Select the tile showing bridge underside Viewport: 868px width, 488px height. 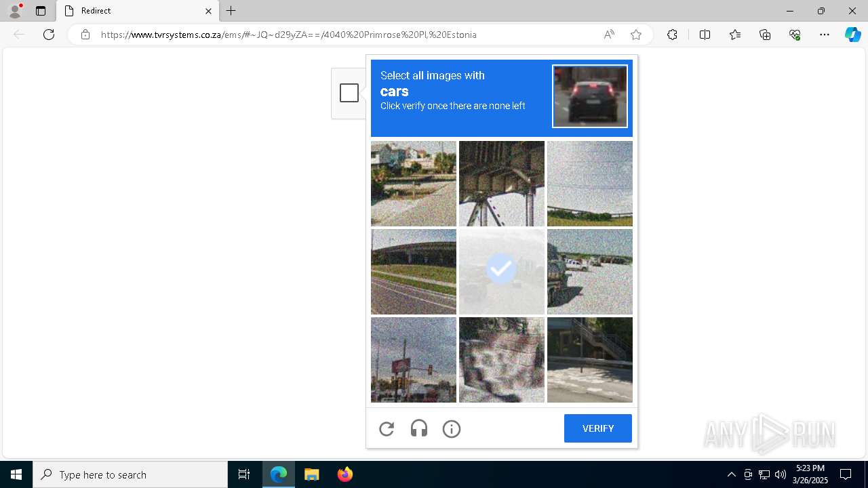502,184
